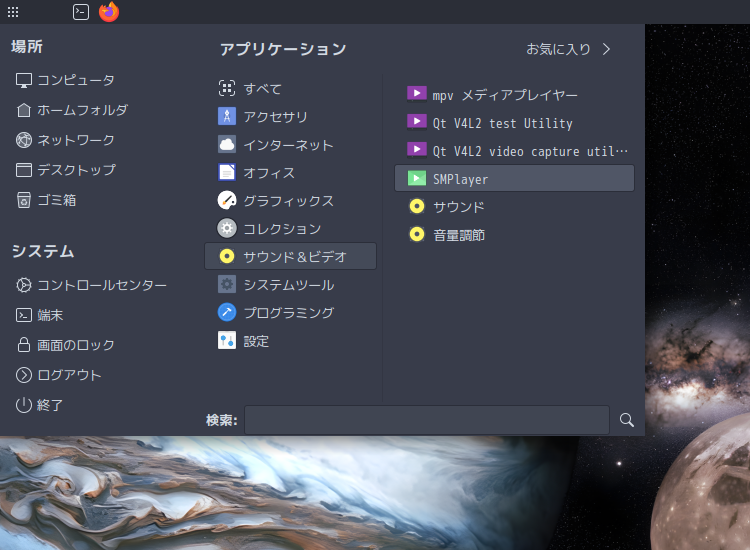Click the magnifier search icon
Image resolution: width=750 pixels, height=550 pixels.
[x=627, y=420]
